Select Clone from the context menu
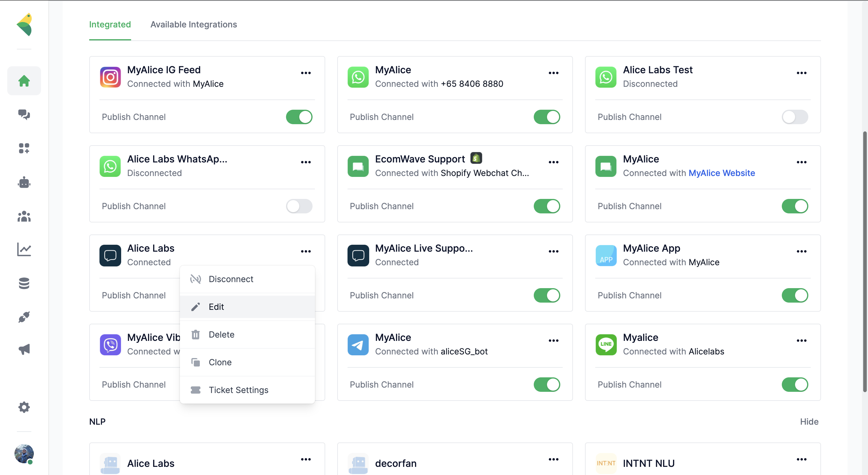The width and height of the screenshot is (868, 475). [247, 362]
